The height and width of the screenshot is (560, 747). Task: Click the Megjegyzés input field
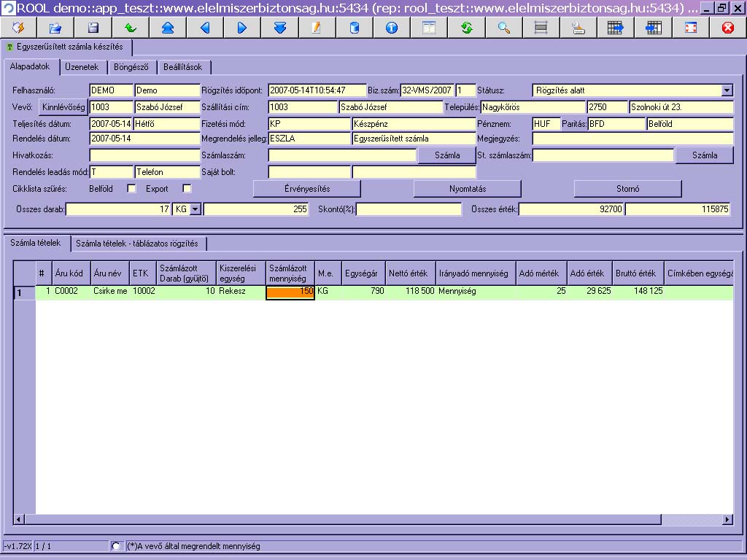632,139
